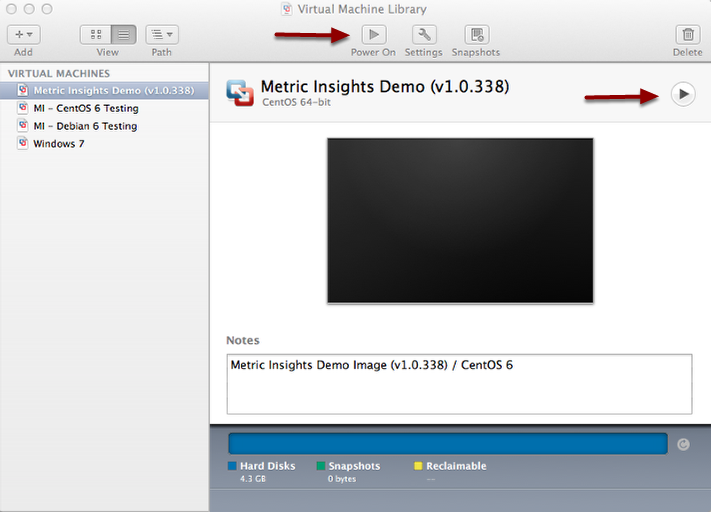
Task: Open the Add dropdown button
Action: (x=24, y=34)
